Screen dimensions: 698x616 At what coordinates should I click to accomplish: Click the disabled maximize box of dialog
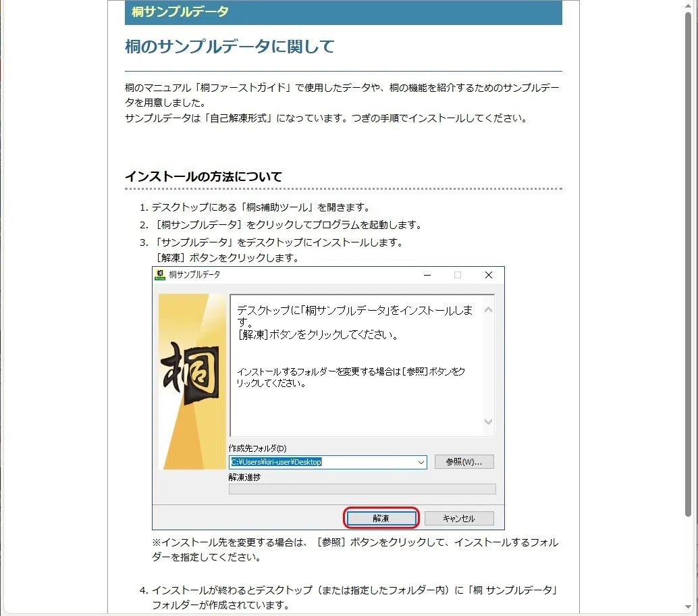point(458,275)
